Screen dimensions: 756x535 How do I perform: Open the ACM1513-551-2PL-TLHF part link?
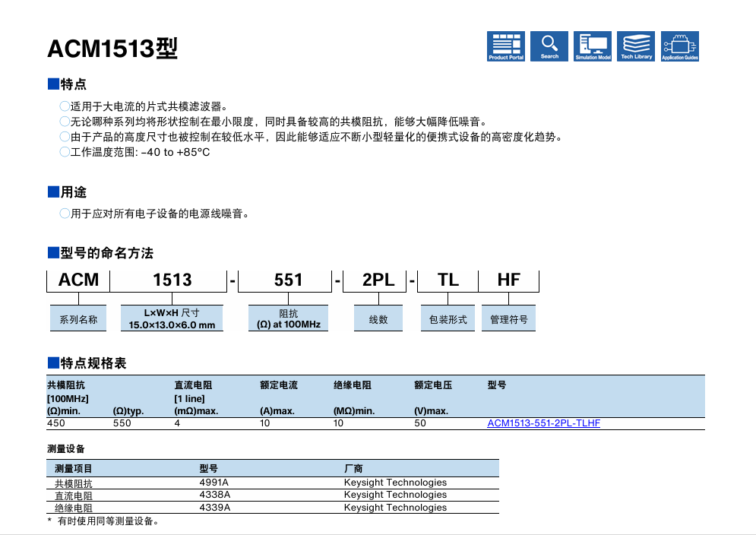click(x=543, y=423)
